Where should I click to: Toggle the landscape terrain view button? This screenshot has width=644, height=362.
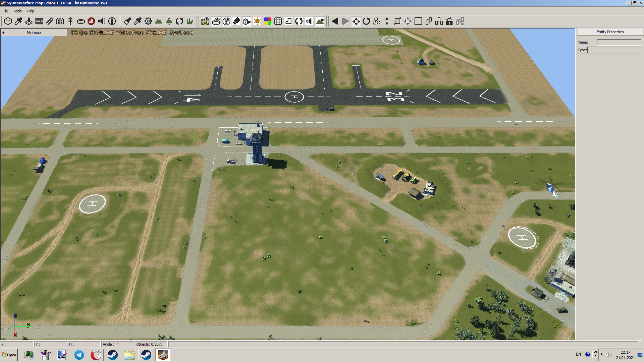320,21
